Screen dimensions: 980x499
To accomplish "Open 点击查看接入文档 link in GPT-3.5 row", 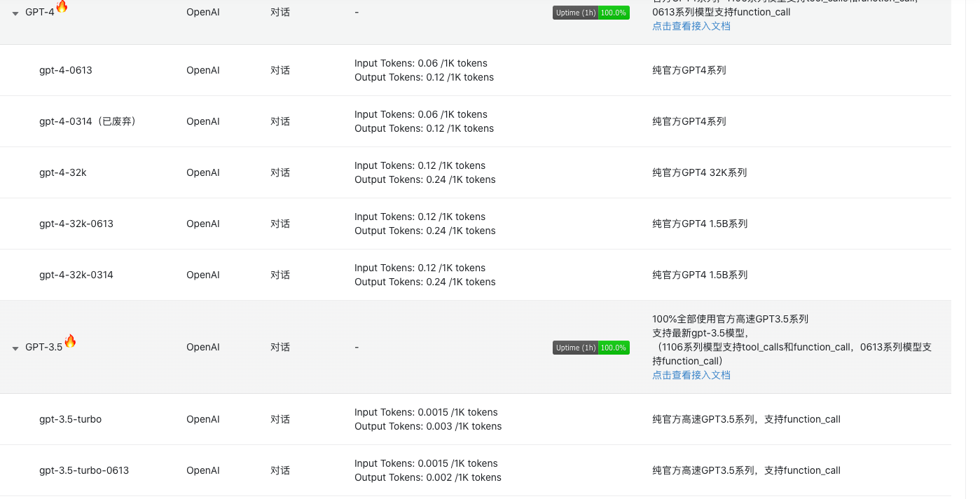I will click(691, 375).
